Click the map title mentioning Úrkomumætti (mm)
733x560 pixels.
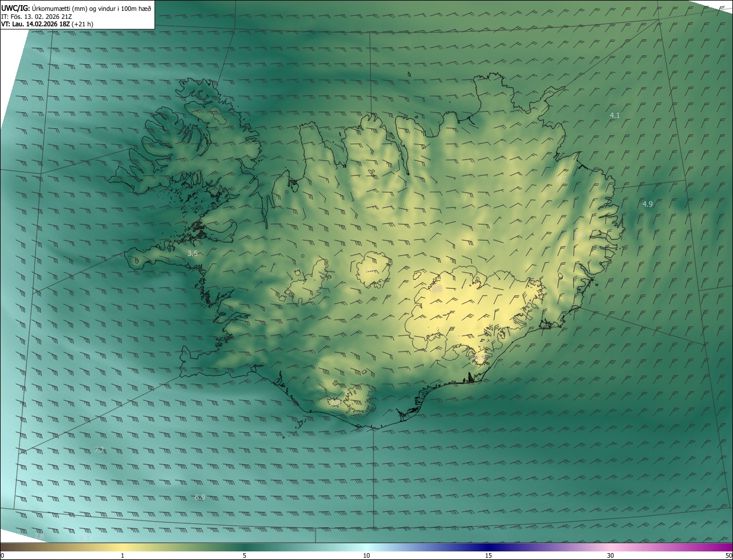76,8
